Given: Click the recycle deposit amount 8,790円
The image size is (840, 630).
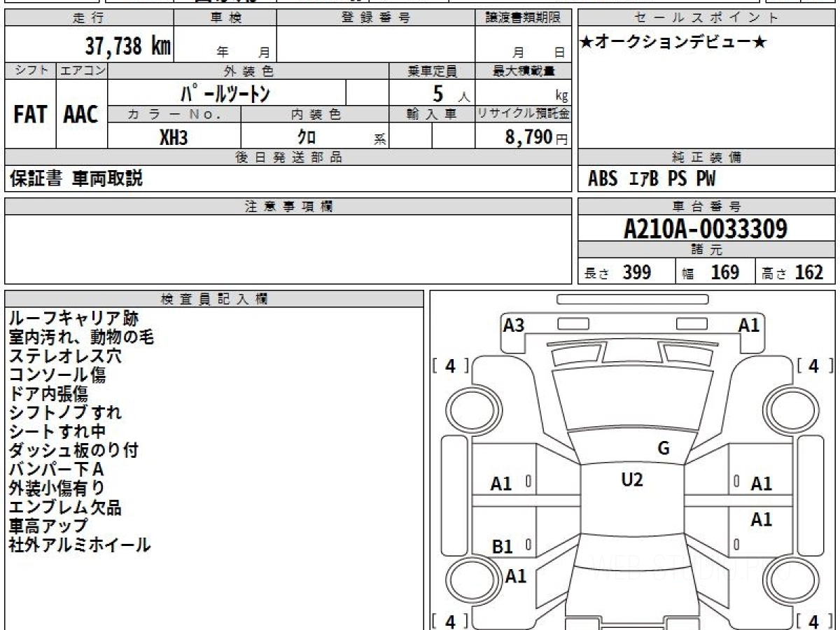Looking at the screenshot, I should pos(535,137).
